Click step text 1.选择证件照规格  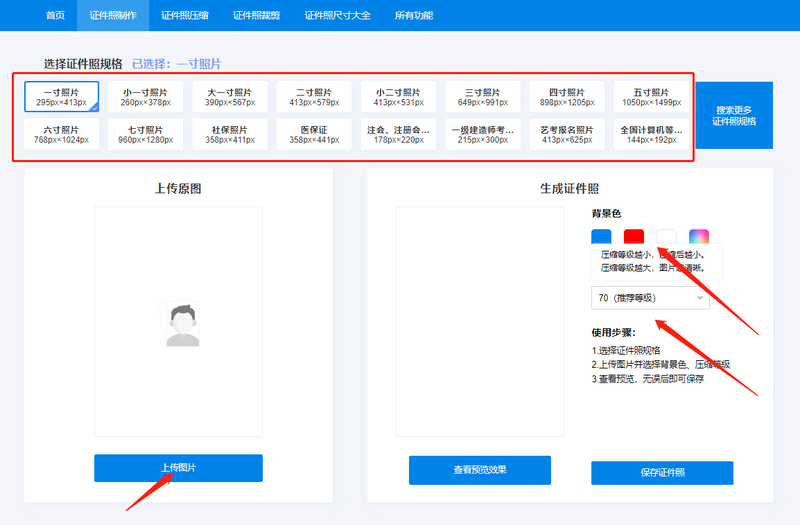626,351
